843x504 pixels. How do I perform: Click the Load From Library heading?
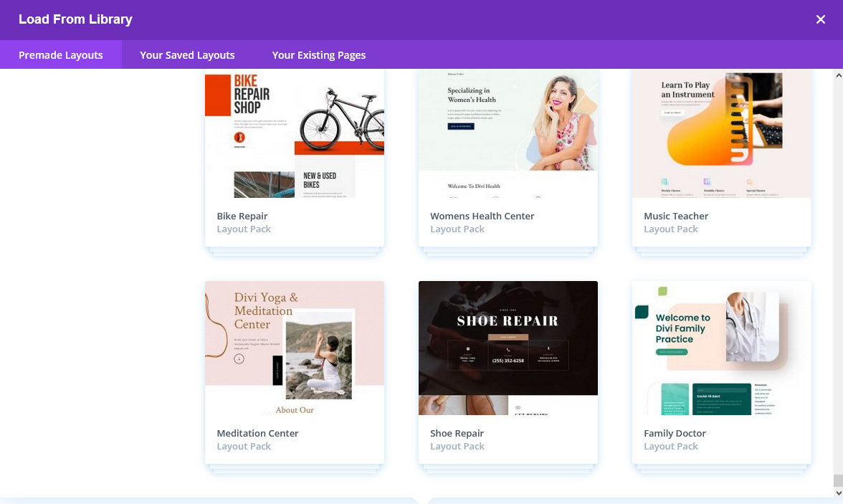pyautogui.click(x=75, y=19)
